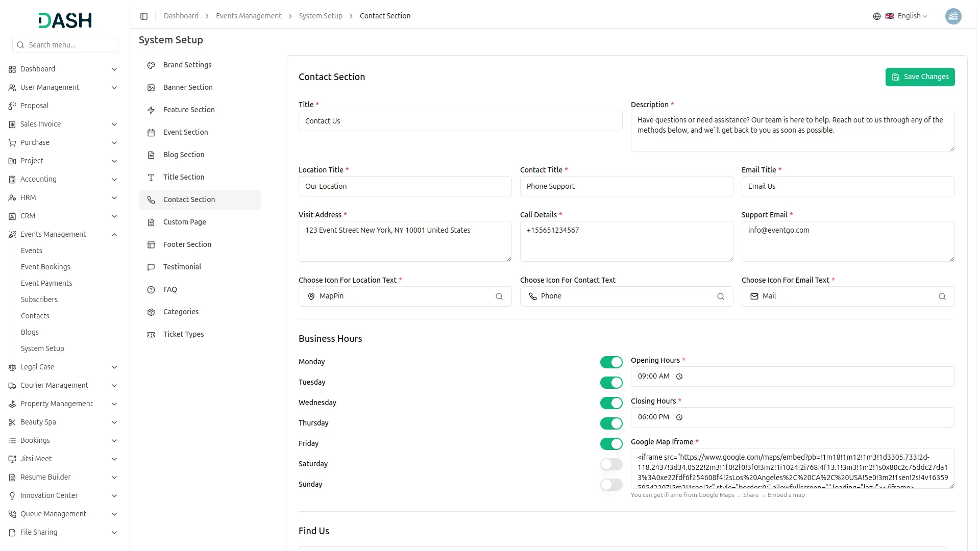Click the sidebar collapse panel icon

[144, 16]
